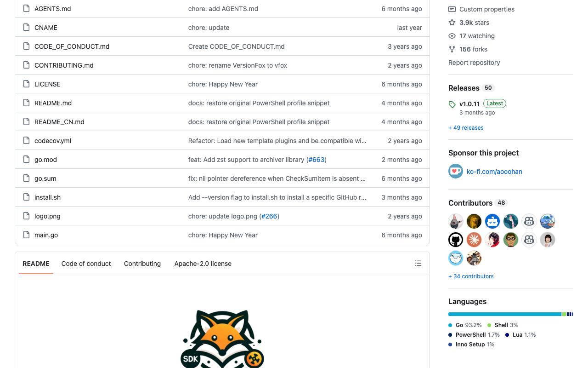Select the file icon for logo.png
588x368 pixels.
[x=26, y=216]
